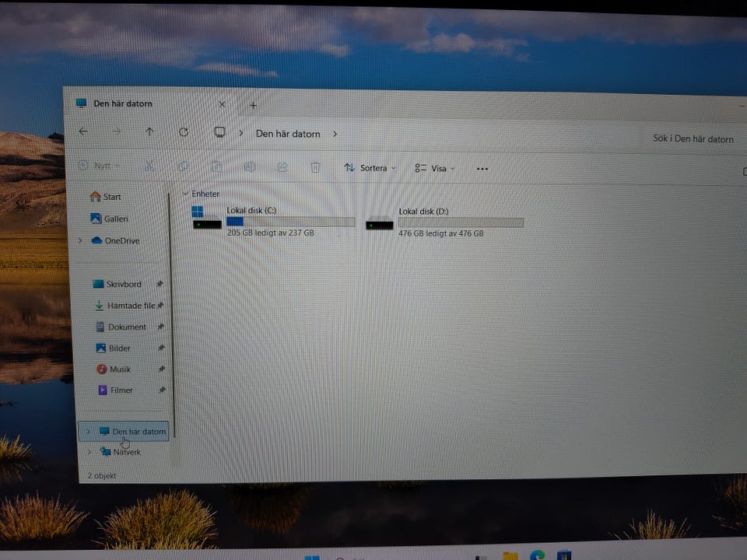The image size is (747, 560).
Task: Go back using the back arrow
Action: [83, 131]
